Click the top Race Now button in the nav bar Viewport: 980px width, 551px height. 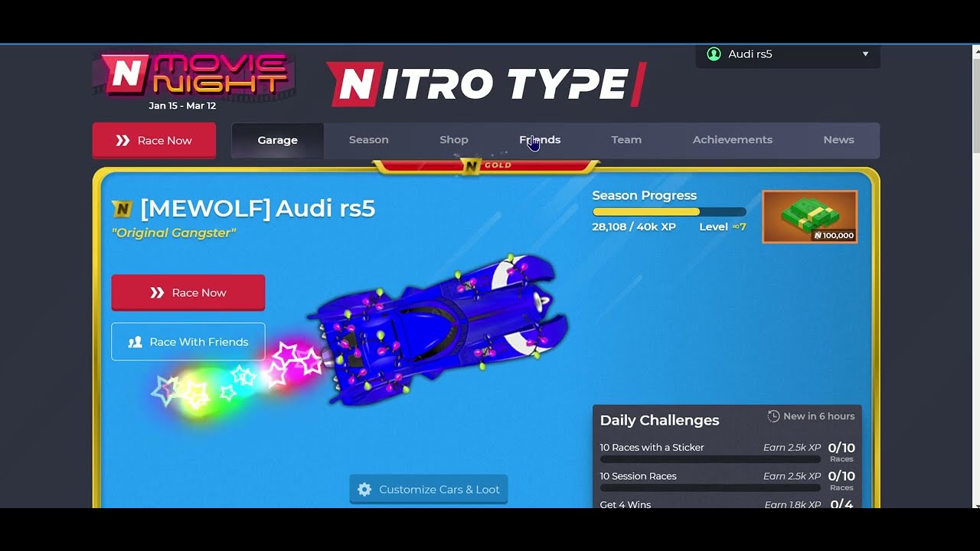(x=154, y=141)
